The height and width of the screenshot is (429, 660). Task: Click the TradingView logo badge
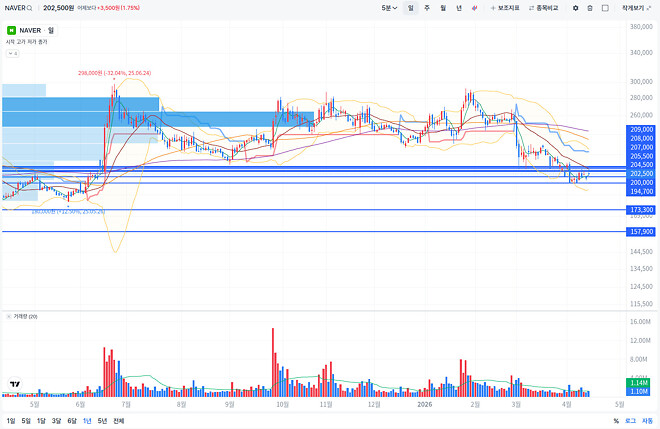tap(15, 384)
